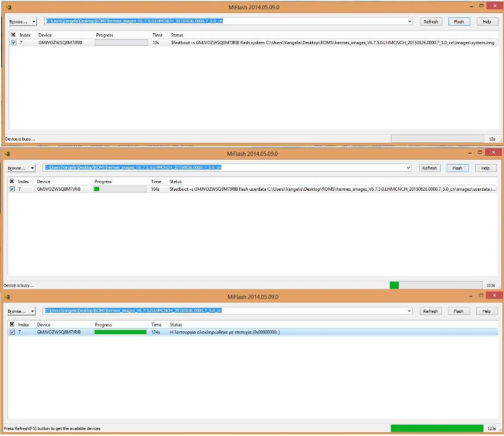Expand the ROM path combo box in the top window

pyautogui.click(x=410, y=21)
